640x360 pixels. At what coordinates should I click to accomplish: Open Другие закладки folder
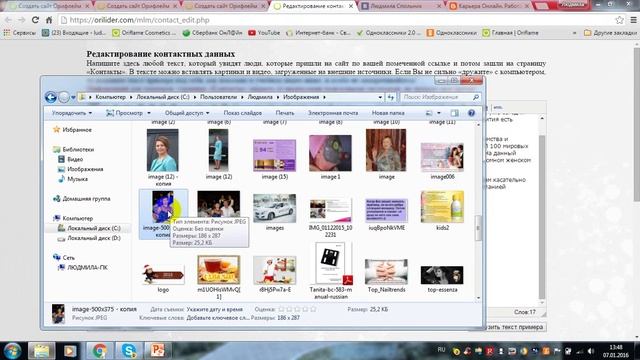tap(611, 33)
